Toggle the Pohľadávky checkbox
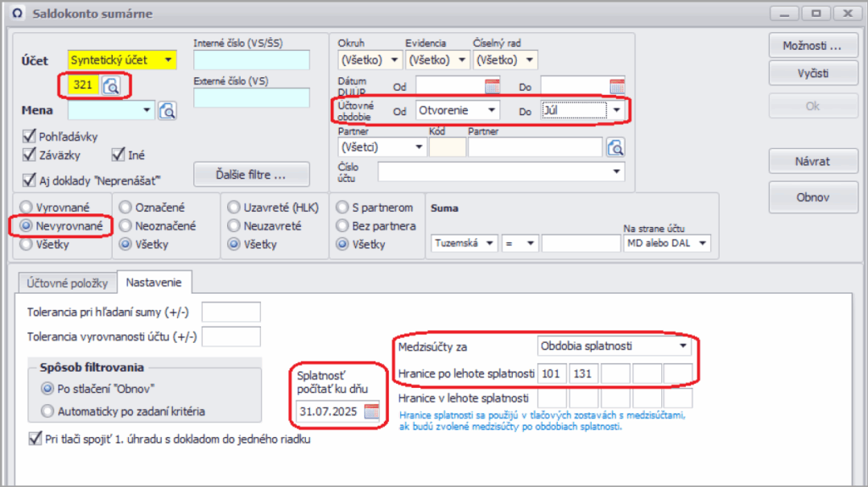 (30, 136)
